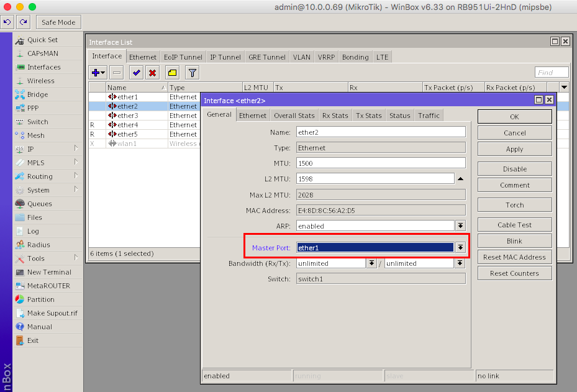This screenshot has width=577, height=392.
Task: Collapse the L2 MTU field arrow
Action: [x=460, y=179]
